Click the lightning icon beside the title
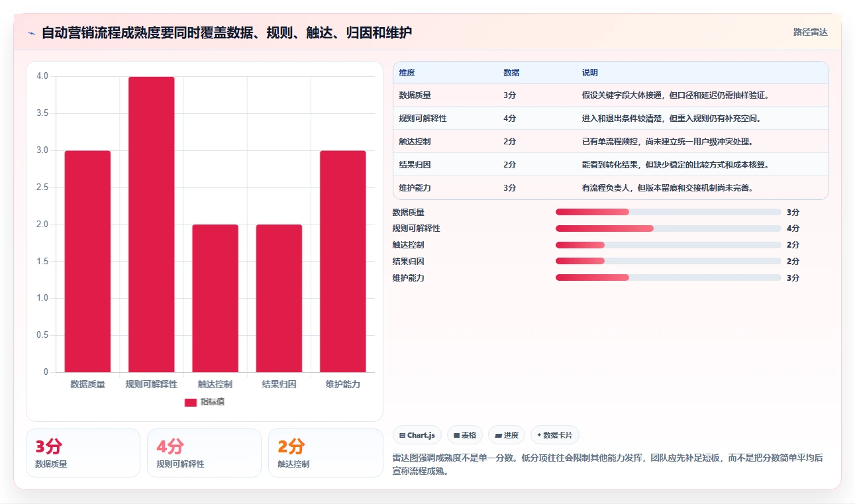The image size is (855, 504). pyautogui.click(x=32, y=33)
